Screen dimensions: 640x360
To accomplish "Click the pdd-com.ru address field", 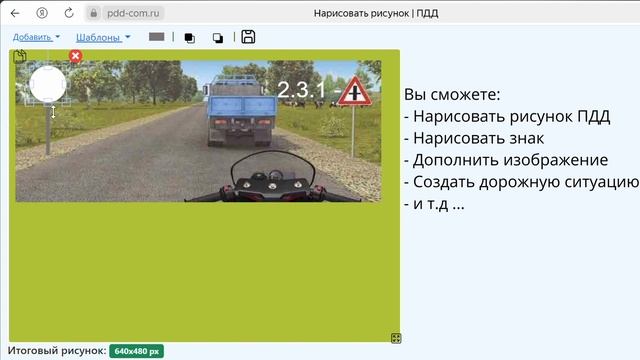I will point(133,13).
